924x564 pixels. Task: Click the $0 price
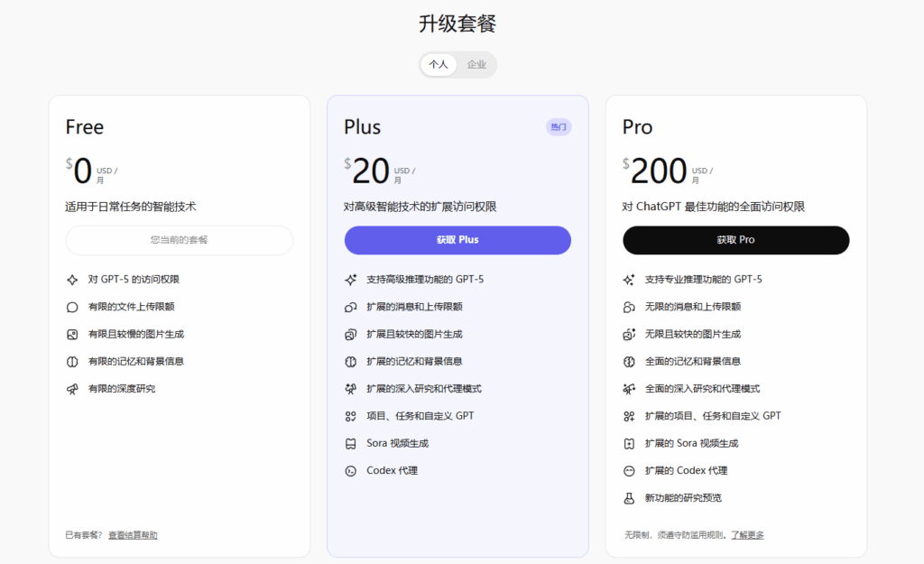coord(79,171)
